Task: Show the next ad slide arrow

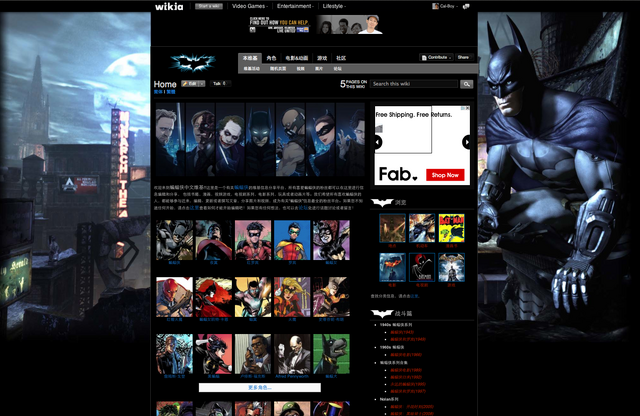Action: [x=466, y=142]
